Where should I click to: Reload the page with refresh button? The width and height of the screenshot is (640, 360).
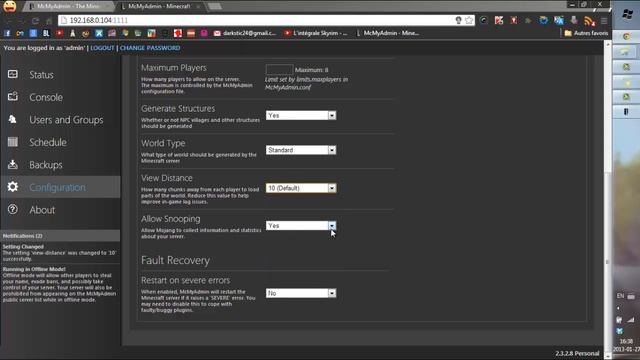[x=36, y=20]
